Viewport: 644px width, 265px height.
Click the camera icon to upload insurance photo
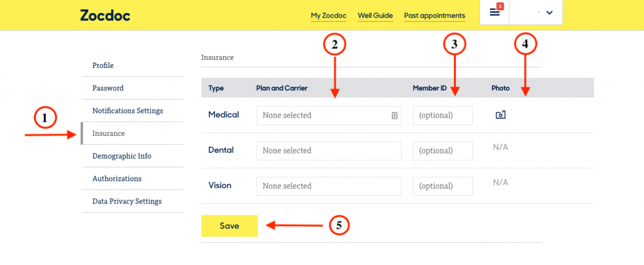click(x=500, y=115)
